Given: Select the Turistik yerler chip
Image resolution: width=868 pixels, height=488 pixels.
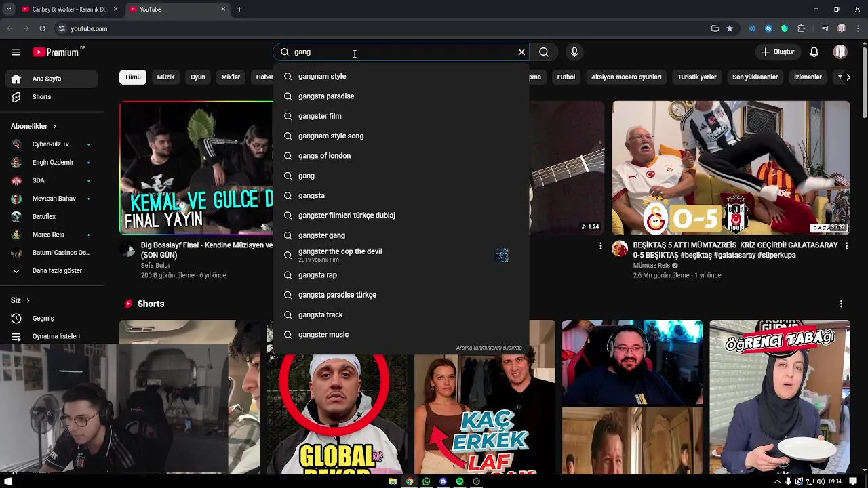Looking at the screenshot, I should tap(697, 77).
